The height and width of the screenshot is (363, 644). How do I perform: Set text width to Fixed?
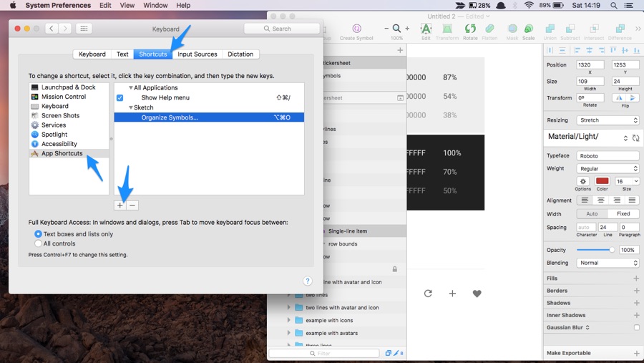623,214
